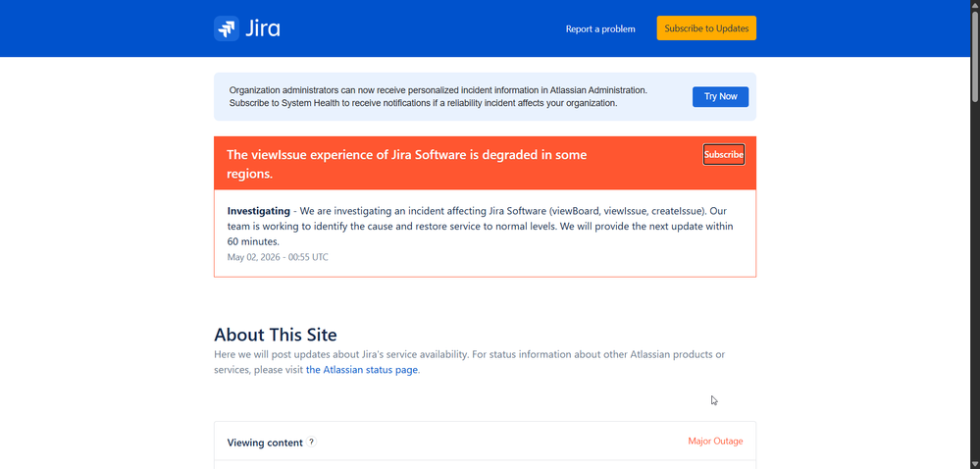Click the Jira logo in header
The width and height of the screenshot is (980, 469).
click(x=247, y=28)
